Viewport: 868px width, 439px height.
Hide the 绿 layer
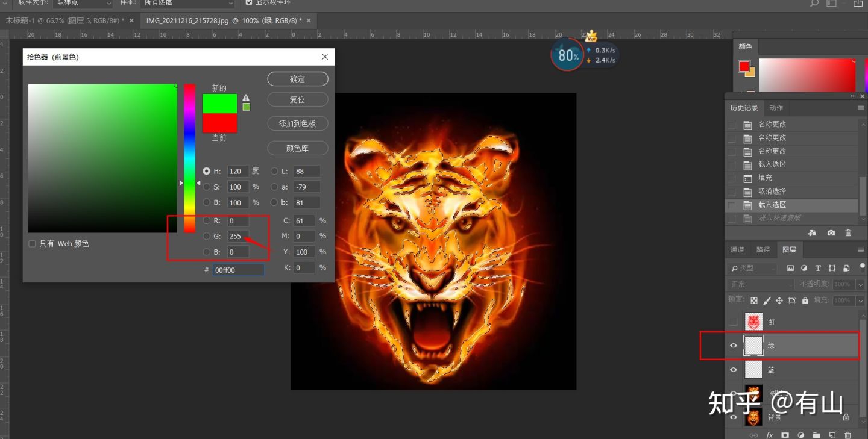(x=734, y=346)
